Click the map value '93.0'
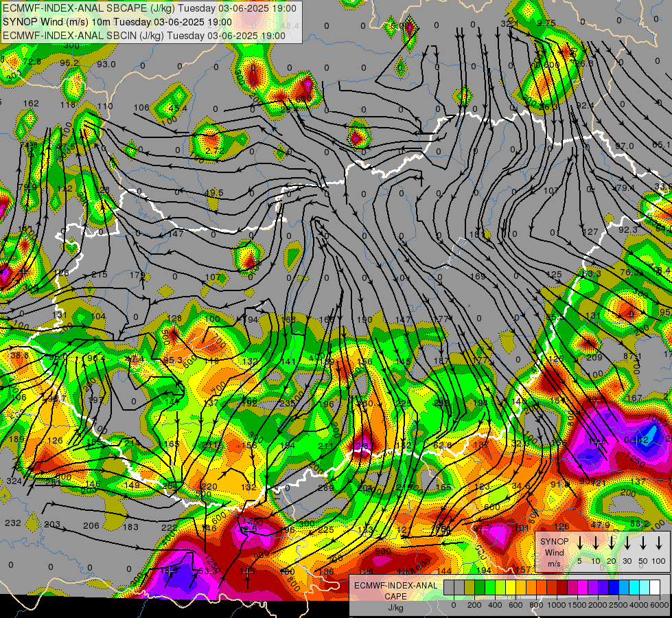This screenshot has height=618, width=672. click(106, 65)
